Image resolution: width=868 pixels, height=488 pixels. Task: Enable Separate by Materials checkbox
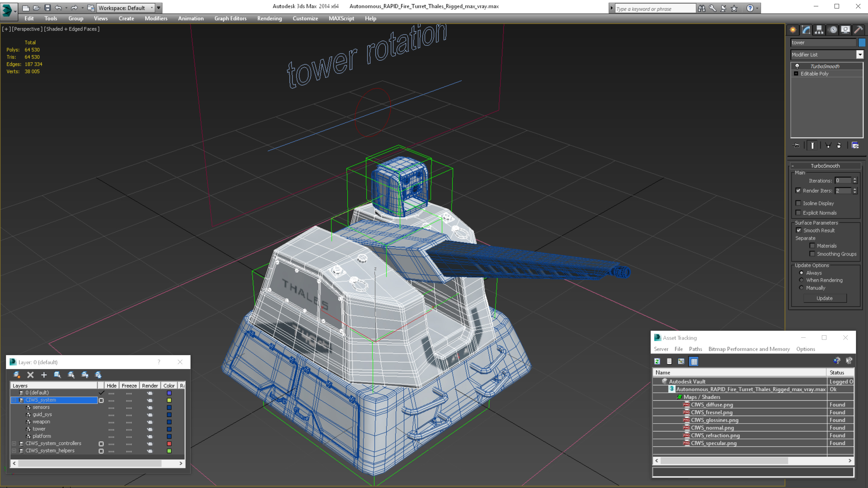tap(812, 246)
